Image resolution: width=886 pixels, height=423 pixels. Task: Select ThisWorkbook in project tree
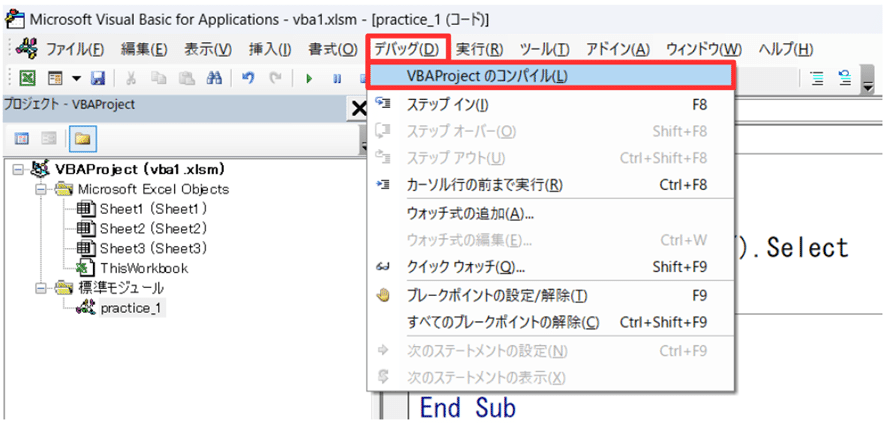point(144,268)
